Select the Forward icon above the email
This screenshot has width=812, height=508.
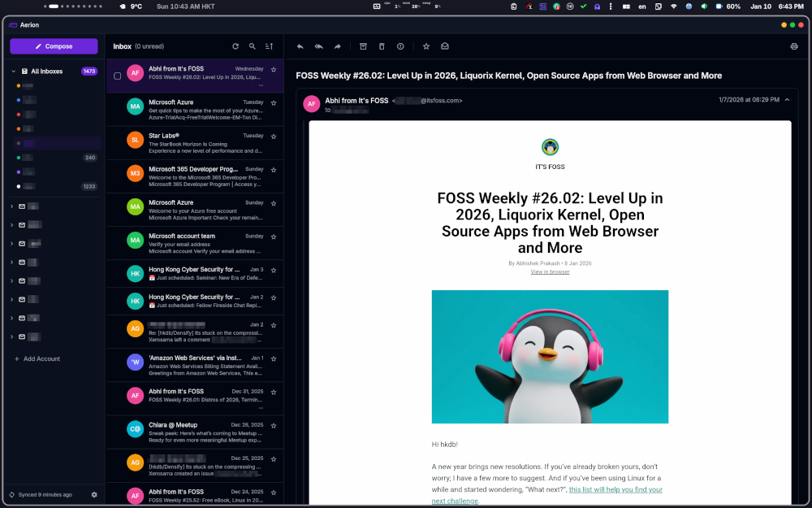[x=337, y=46]
